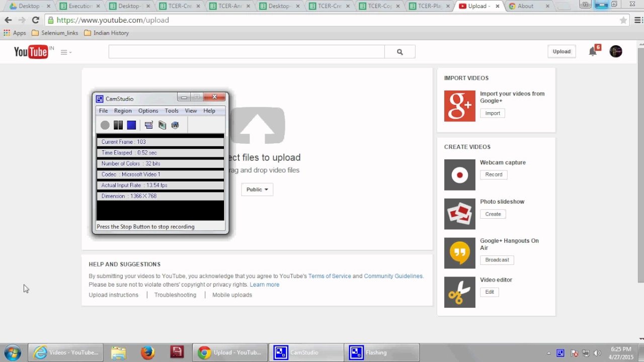The image size is (644, 362).
Task: Open the CamStudio File menu
Action: point(103,111)
